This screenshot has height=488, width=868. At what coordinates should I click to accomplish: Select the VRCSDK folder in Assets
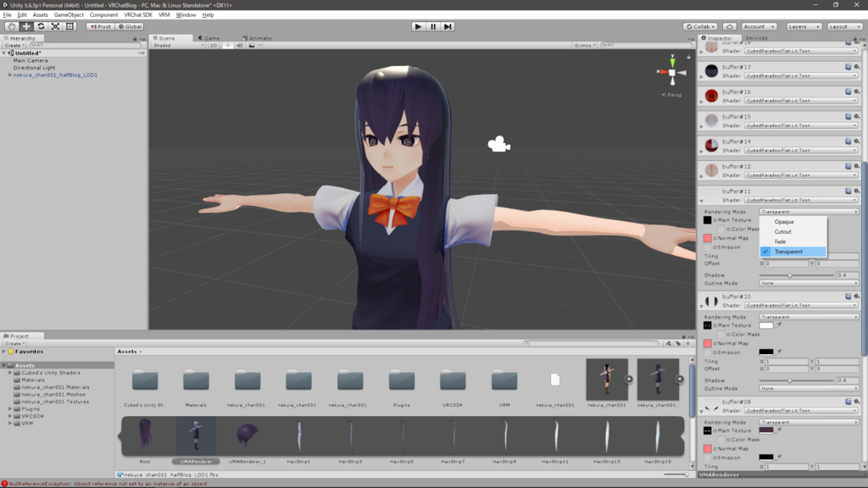tap(33, 416)
